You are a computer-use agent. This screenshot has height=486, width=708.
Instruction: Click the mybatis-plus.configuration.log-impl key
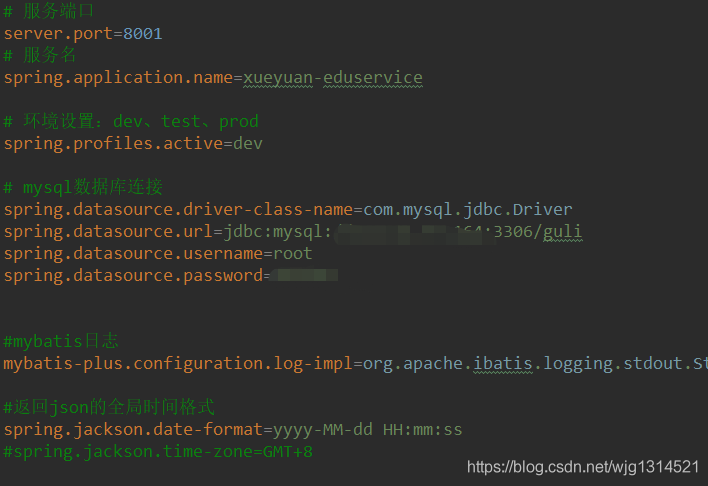point(178,364)
